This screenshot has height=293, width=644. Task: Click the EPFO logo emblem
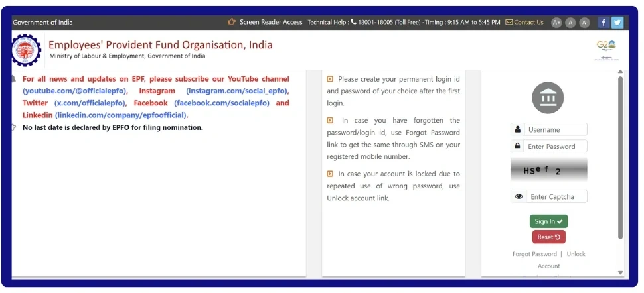[x=27, y=50]
